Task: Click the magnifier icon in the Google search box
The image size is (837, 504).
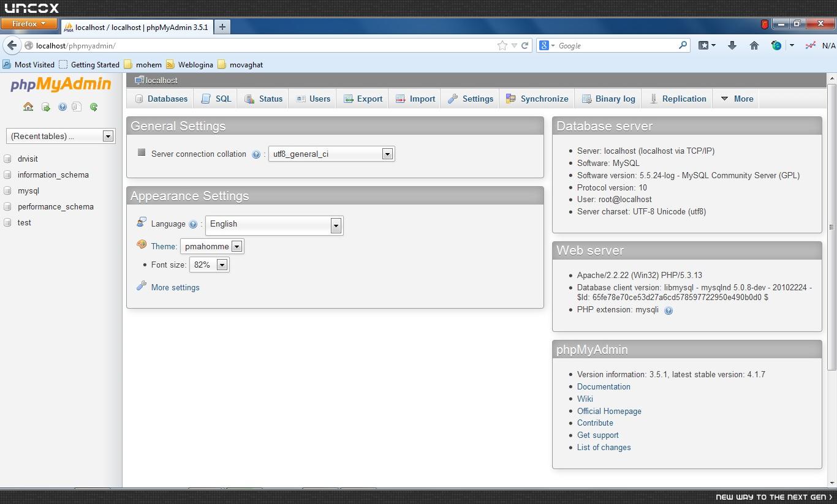Action: tap(683, 45)
